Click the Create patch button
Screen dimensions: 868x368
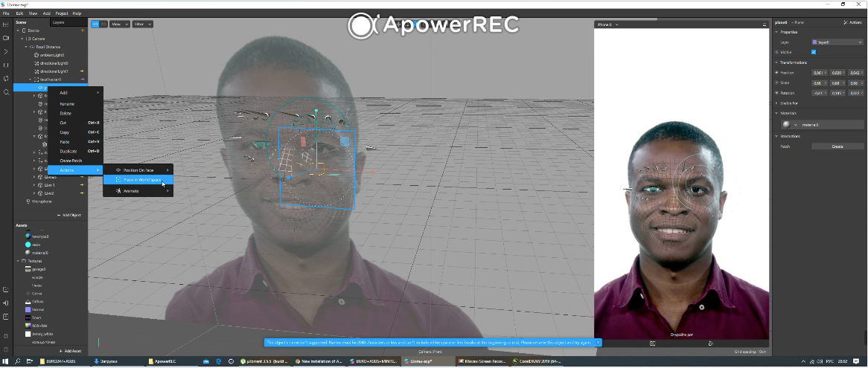[837, 146]
